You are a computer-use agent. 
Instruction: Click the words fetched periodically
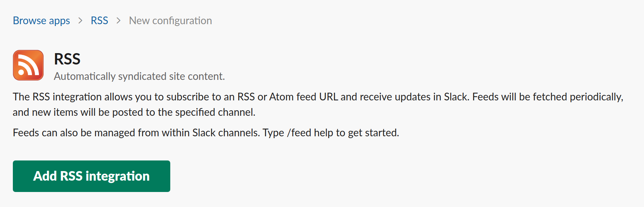(x=578, y=97)
